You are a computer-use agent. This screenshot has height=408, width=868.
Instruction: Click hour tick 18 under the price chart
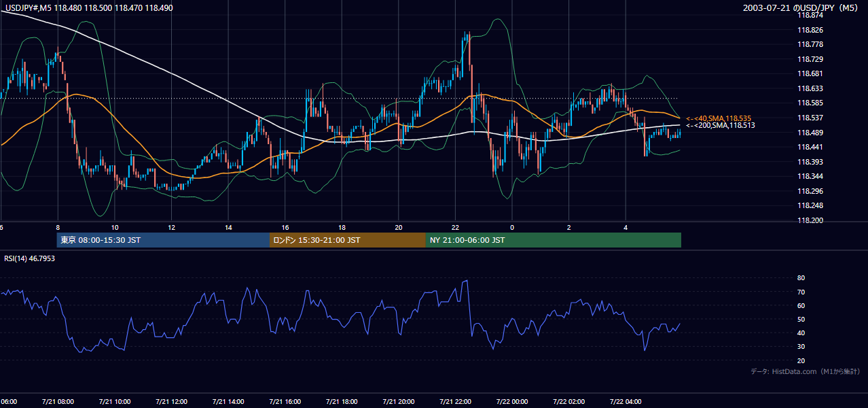tap(342, 228)
